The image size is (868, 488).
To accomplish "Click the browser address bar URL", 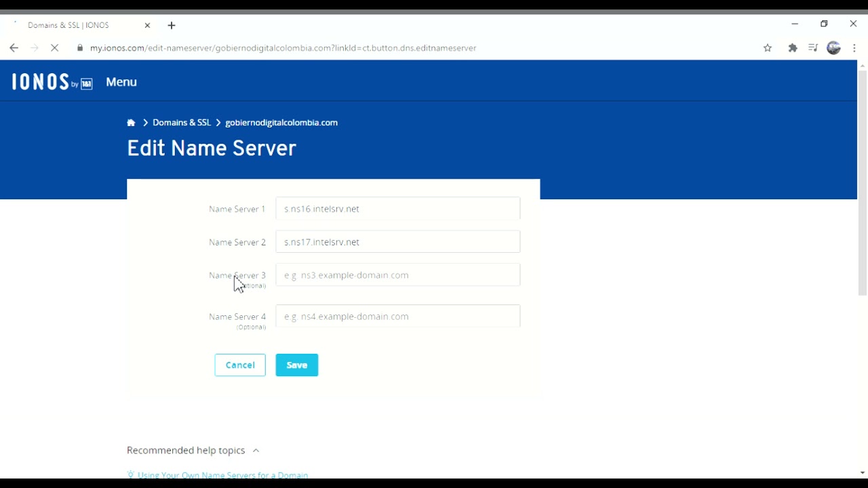I will (x=283, y=48).
